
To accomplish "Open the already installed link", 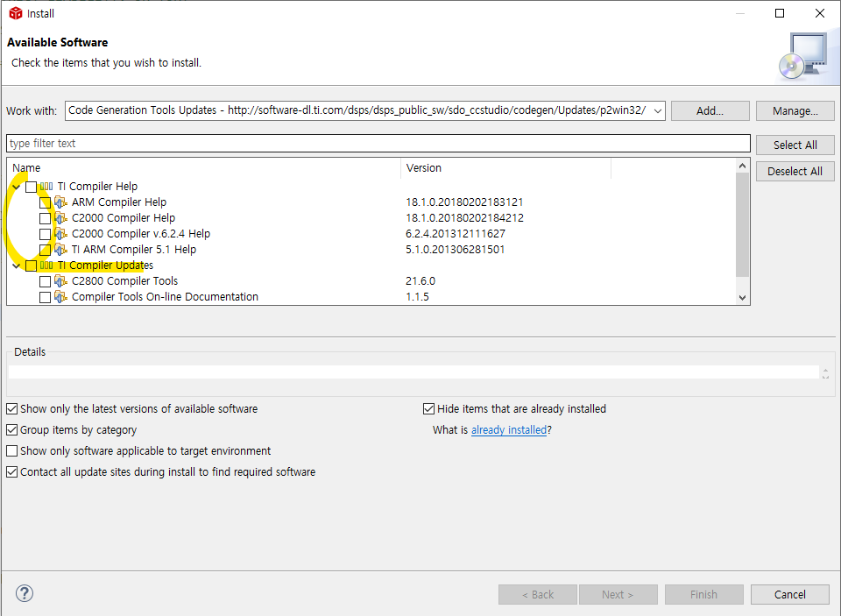I will click(508, 430).
